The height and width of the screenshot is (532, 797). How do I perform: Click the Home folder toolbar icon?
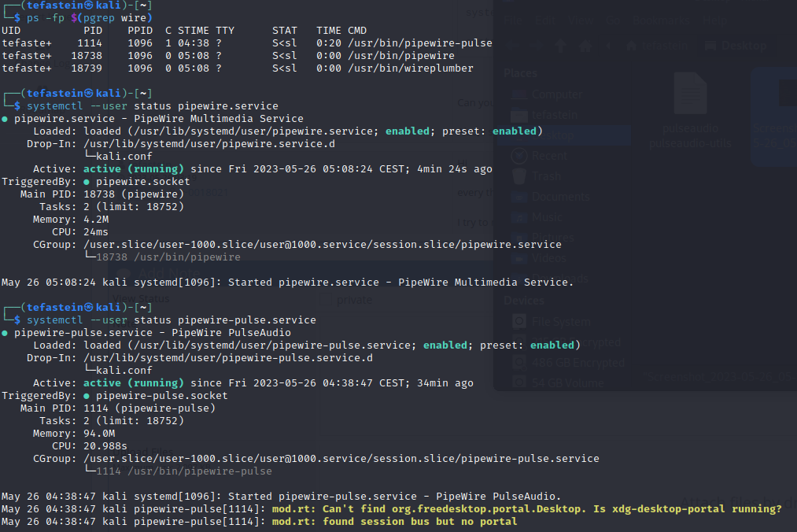586,46
